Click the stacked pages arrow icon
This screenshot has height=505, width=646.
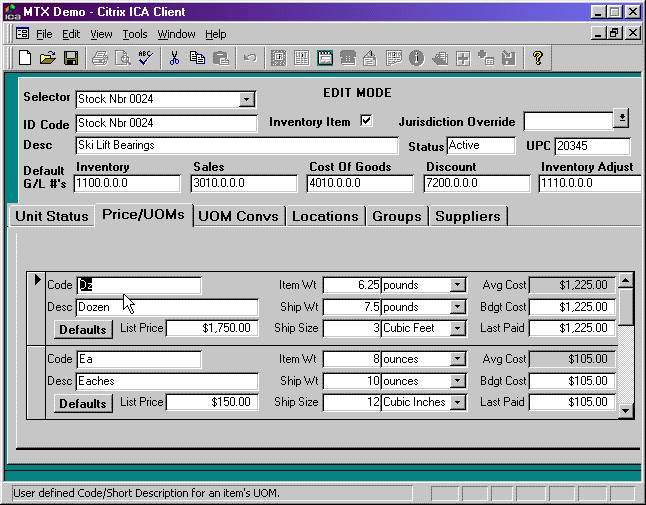pos(440,58)
